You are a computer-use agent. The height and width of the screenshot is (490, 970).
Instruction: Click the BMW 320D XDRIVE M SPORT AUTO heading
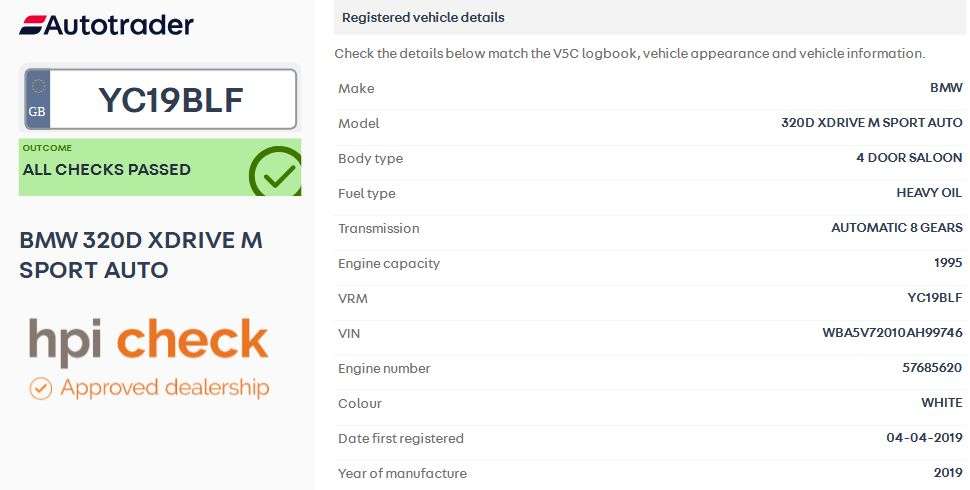pos(141,255)
